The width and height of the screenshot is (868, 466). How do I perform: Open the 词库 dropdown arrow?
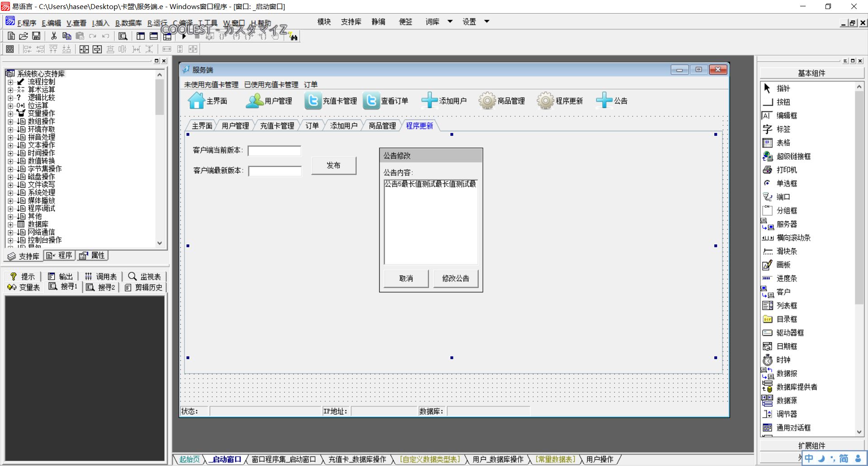coord(450,21)
